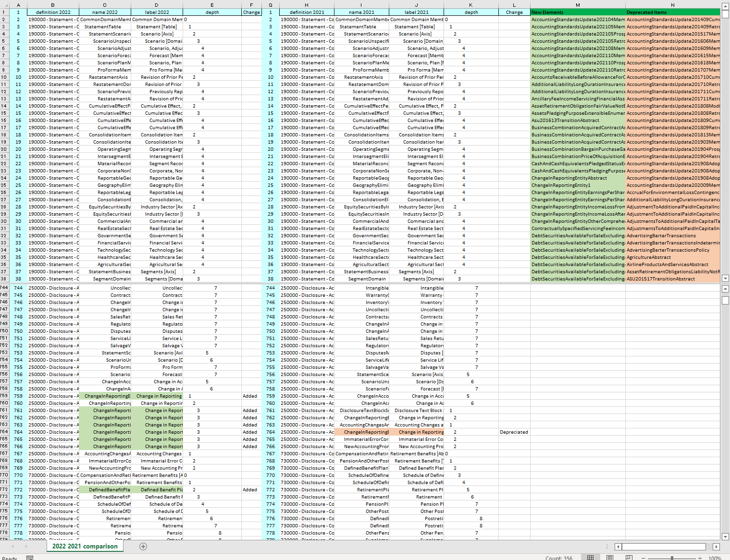This screenshot has width=730, height=560.
Task: Click the macro recording status bar icon
Action: click(30, 558)
